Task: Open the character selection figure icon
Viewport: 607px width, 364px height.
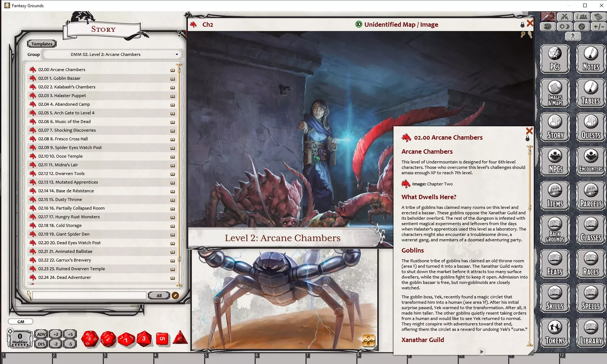Action: (573, 36)
